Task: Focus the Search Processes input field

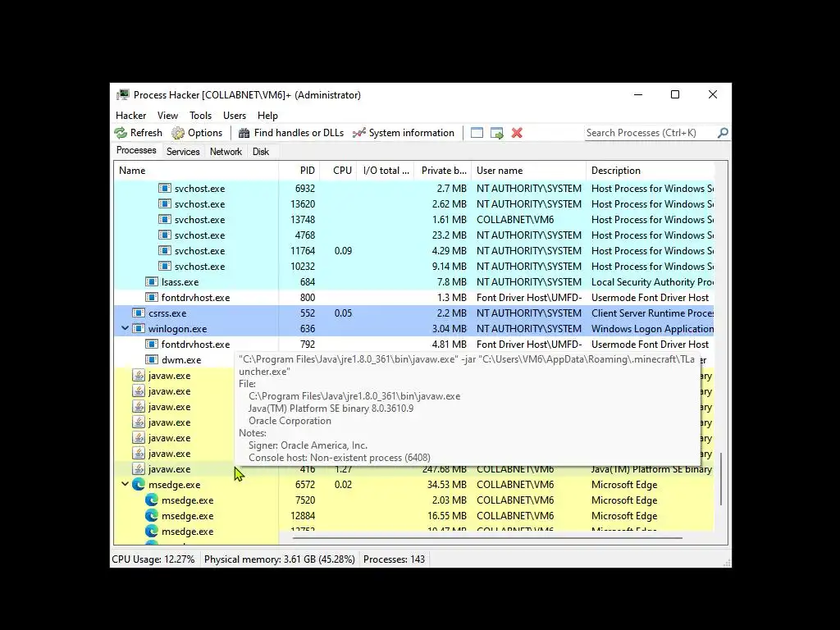Action: [x=651, y=133]
